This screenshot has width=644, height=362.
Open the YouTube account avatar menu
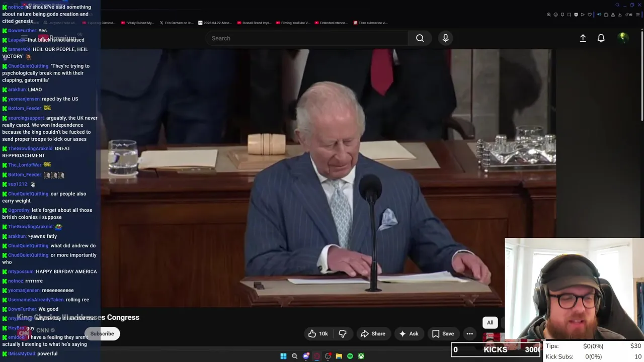point(622,38)
